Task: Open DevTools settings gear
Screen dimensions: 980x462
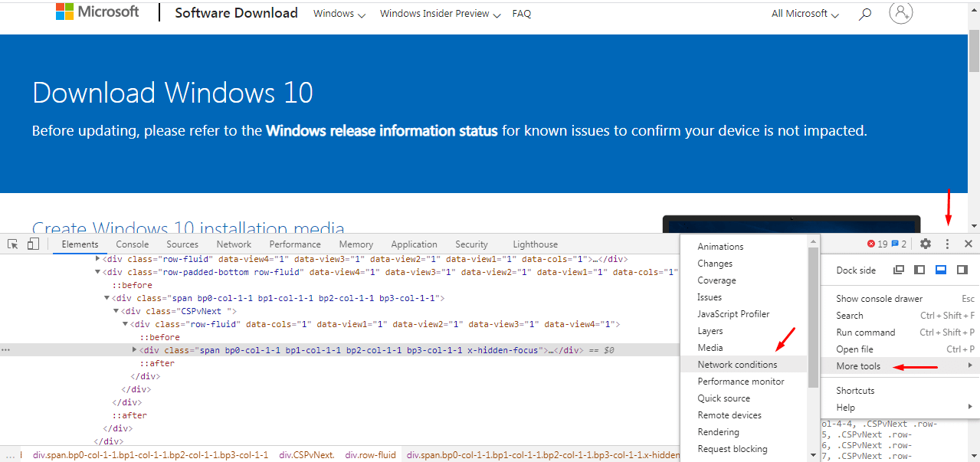Action: [x=926, y=244]
